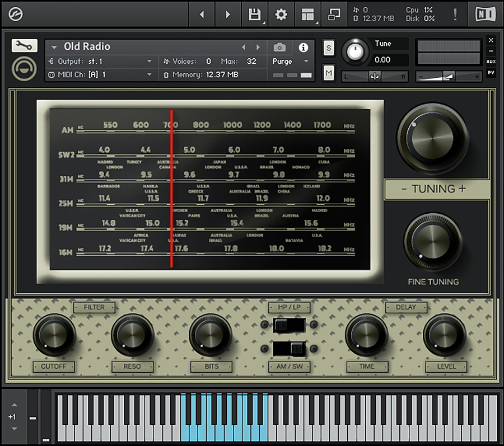Click the floppy disk save icon
504x446 pixels.
coord(254,14)
